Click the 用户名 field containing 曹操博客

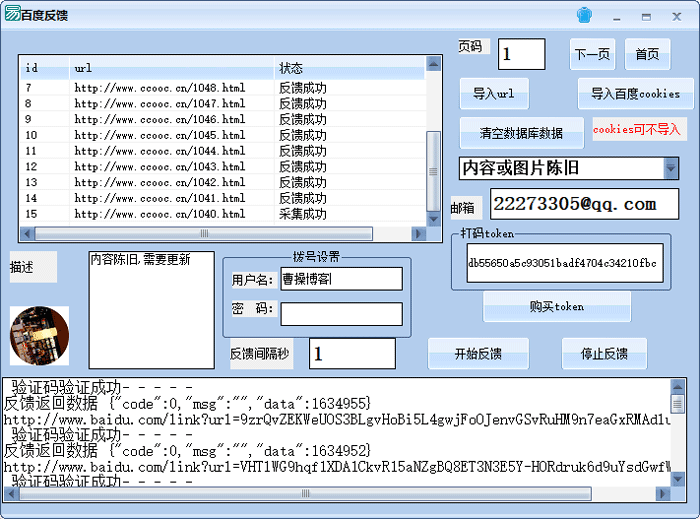click(342, 279)
